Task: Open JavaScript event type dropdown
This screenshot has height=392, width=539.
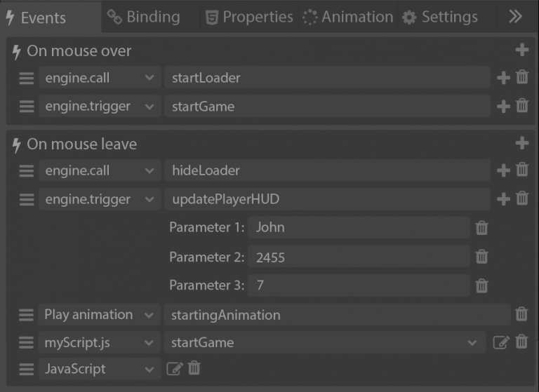Action: (149, 369)
